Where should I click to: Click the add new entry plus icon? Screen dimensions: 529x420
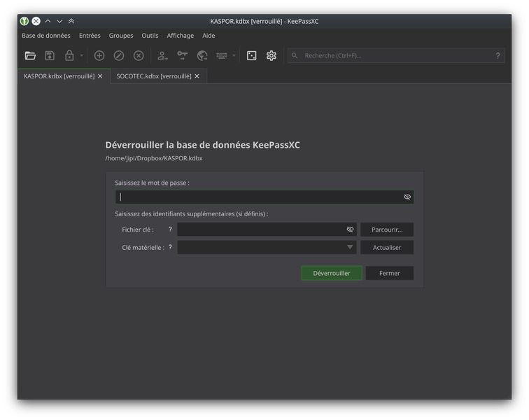tap(99, 56)
